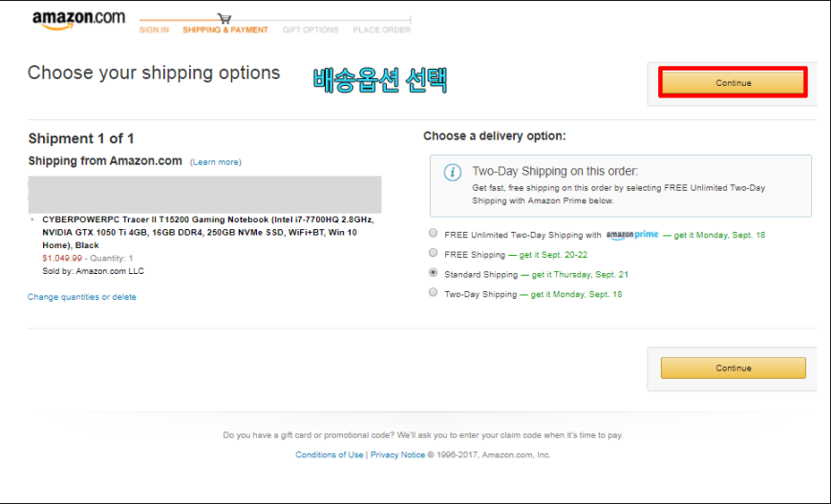831x504 pixels.
Task: Go to the PLACE ORDER step
Action: click(382, 31)
